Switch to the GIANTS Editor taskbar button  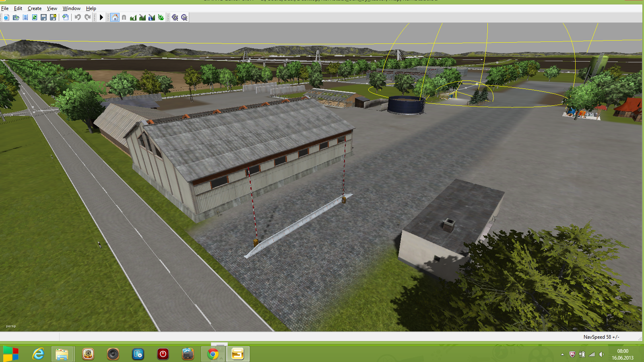point(238,354)
